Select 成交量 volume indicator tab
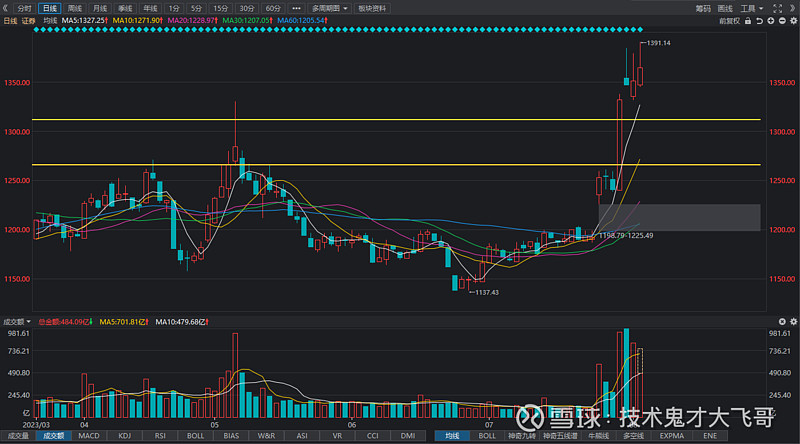Image resolution: width=800 pixels, height=444 pixels. point(18,436)
